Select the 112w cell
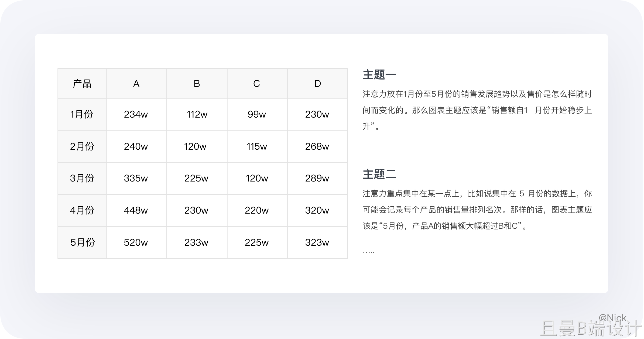 (x=197, y=114)
